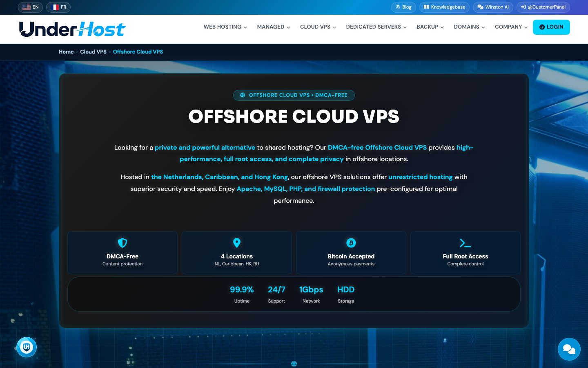Go to Home in the breadcrumb

click(x=66, y=52)
